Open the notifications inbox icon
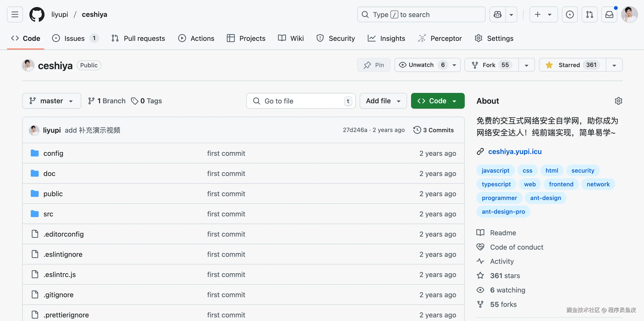This screenshot has height=321, width=644. [x=609, y=15]
